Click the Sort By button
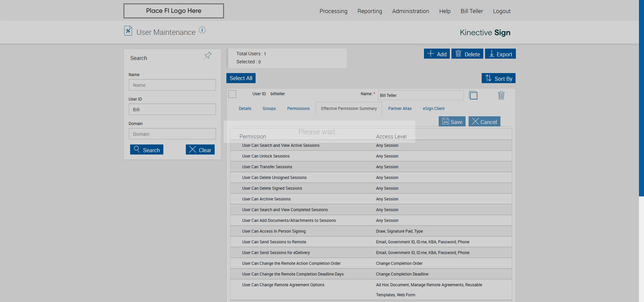The width and height of the screenshot is (644, 302). 498,78
